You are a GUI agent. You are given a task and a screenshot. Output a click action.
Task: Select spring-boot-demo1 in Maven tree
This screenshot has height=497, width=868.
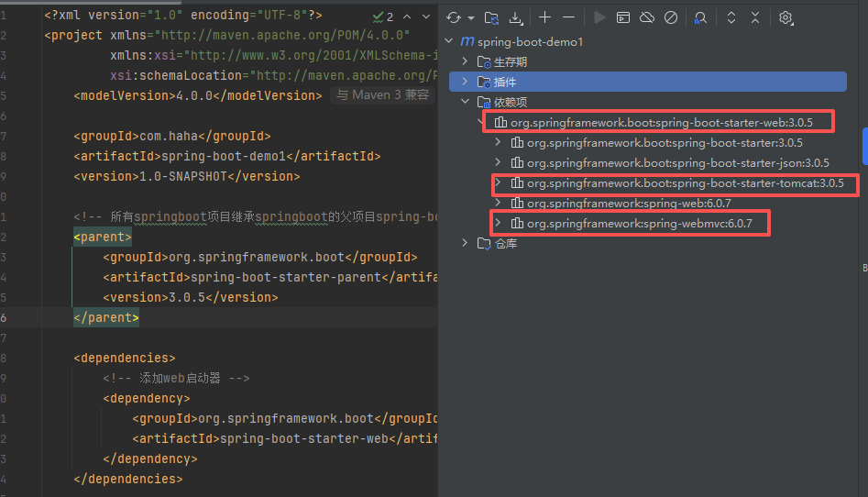[530, 41]
